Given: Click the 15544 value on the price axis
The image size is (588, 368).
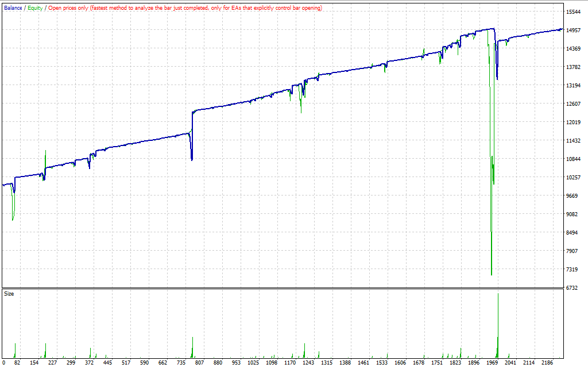Looking at the screenshot, I should [574, 12].
